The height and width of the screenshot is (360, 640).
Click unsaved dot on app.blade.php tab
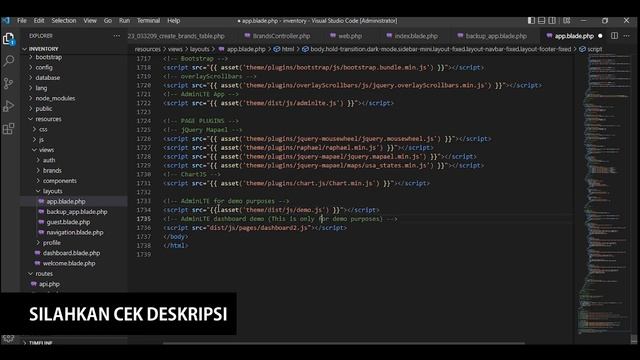tap(600, 36)
